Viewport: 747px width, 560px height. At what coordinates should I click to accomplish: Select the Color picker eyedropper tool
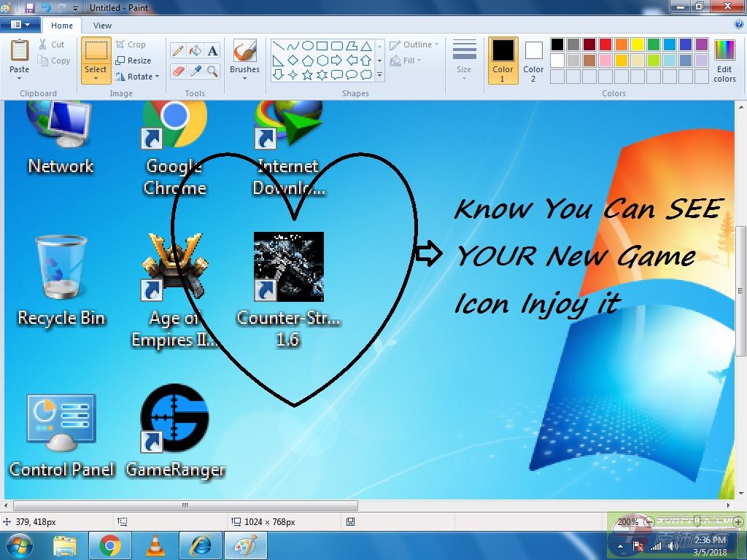pos(195,71)
